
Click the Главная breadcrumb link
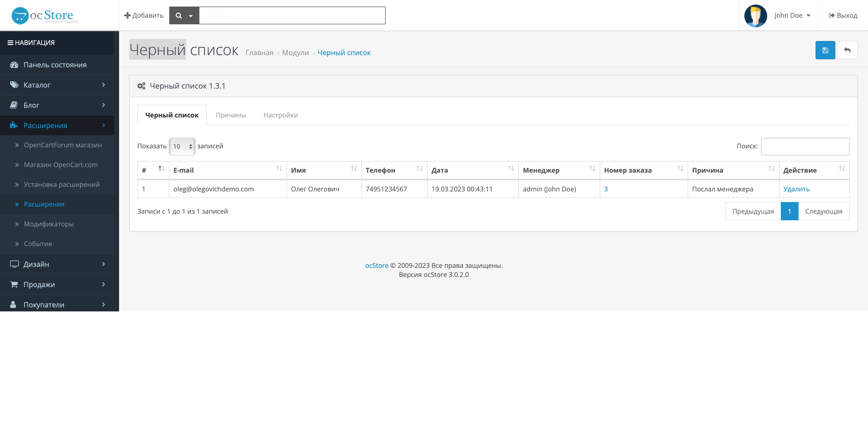[259, 52]
